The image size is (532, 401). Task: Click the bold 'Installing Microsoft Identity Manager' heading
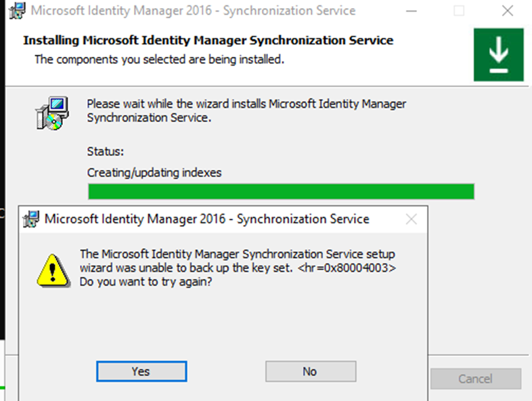(x=208, y=40)
